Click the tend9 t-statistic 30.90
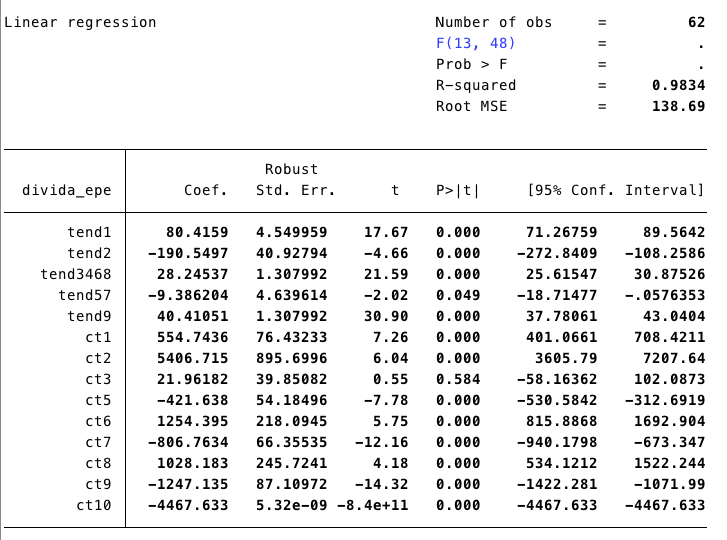The width and height of the screenshot is (727, 540). pos(387,316)
